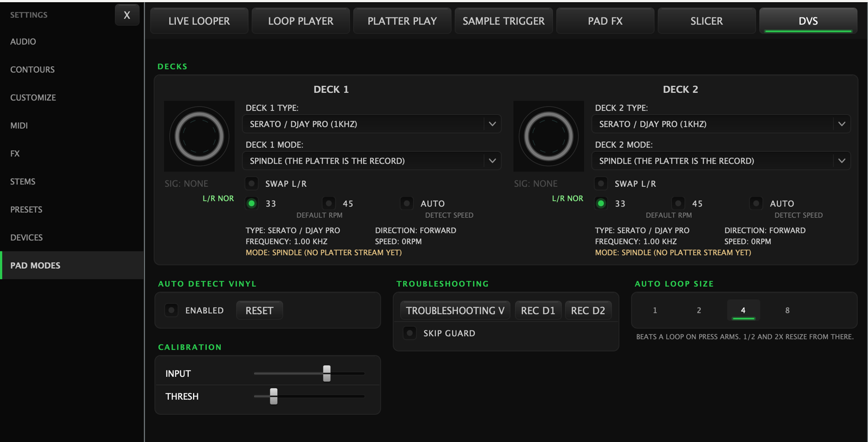Click the Troubleshooting V button
This screenshot has height=442, width=868.
tap(455, 311)
